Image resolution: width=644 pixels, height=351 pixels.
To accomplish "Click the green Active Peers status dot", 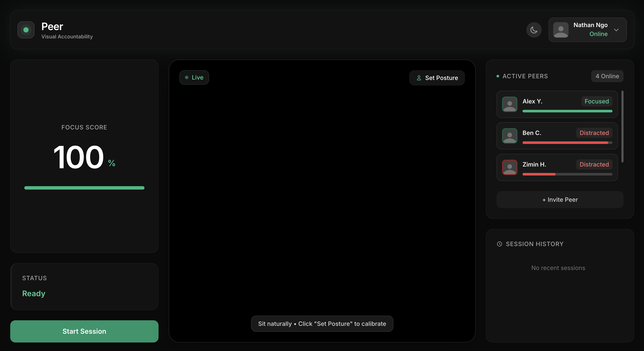I will click(498, 76).
